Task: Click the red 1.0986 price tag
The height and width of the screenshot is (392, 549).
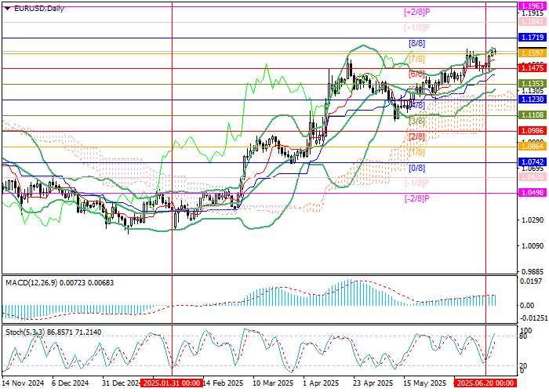Action: [x=533, y=131]
